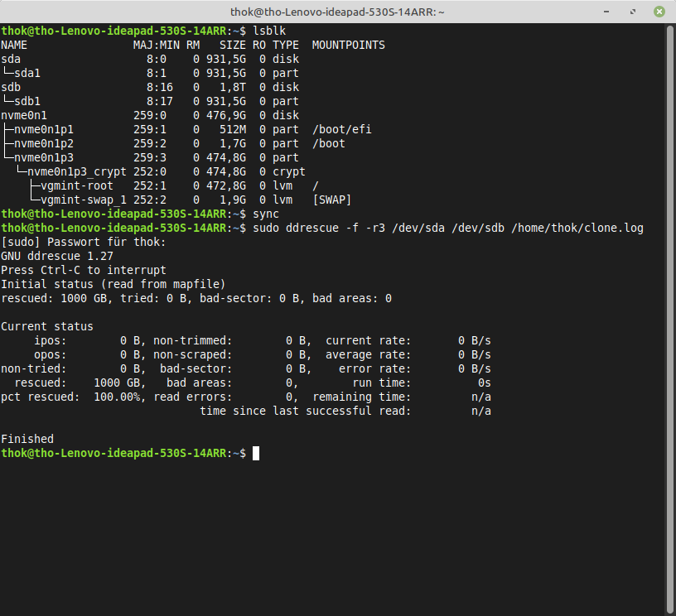The width and height of the screenshot is (676, 616).
Task: Click the 'vgmint-root' volume entry
Action: click(x=77, y=185)
